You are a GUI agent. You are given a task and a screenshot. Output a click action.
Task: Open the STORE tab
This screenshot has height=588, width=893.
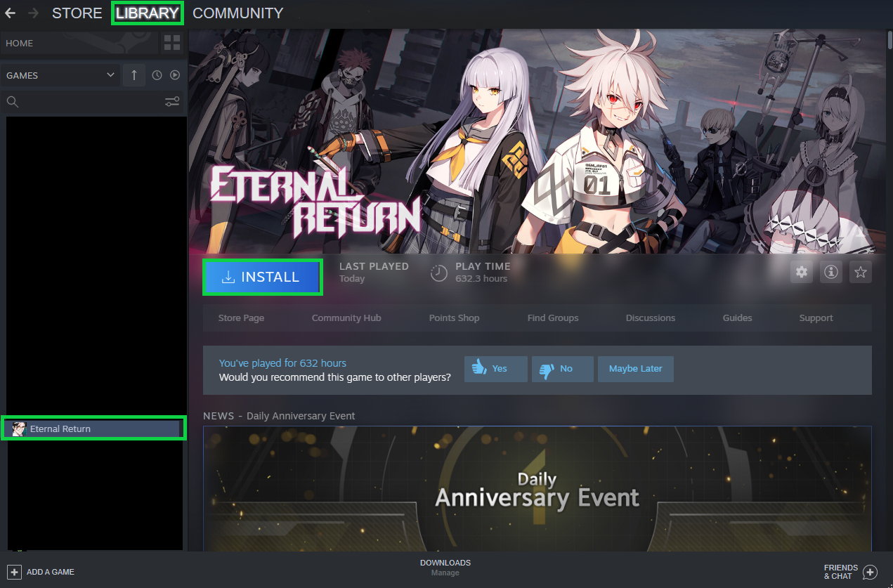click(77, 13)
